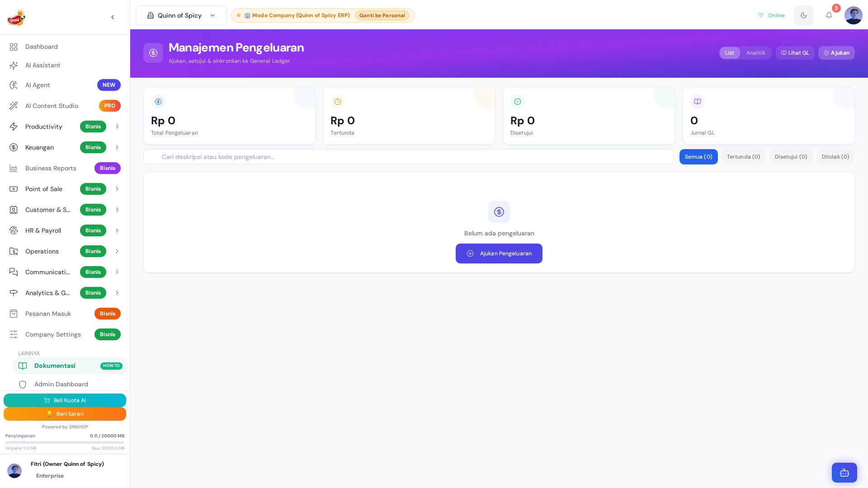Open the Dashboard sidebar item
The width and height of the screenshot is (868, 488).
click(x=65, y=47)
